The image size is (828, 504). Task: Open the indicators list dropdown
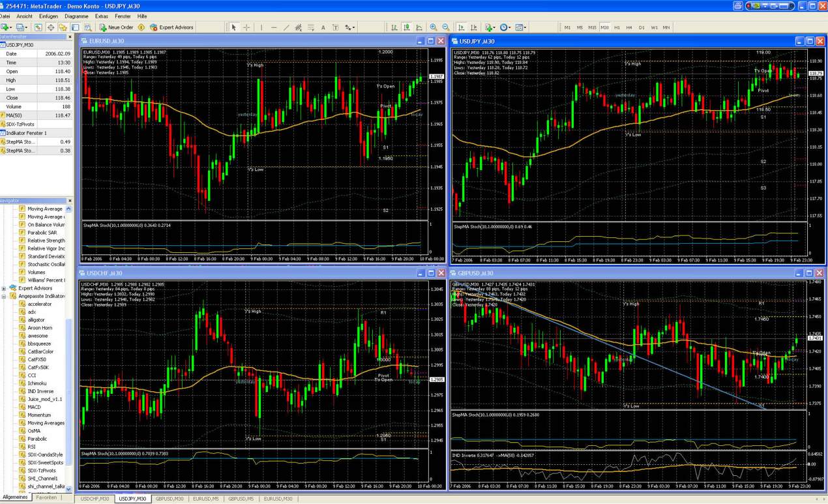(490, 27)
